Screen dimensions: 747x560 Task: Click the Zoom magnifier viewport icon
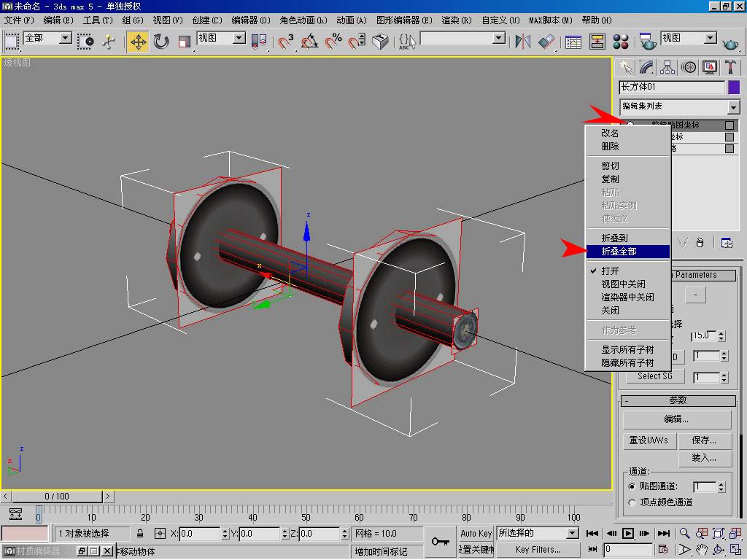pos(684,533)
